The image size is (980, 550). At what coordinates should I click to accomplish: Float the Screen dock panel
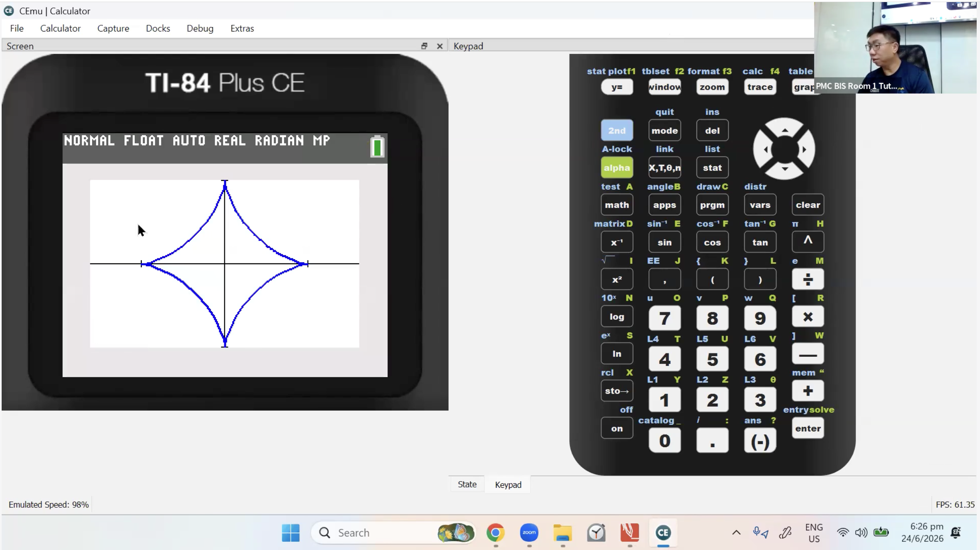424,46
